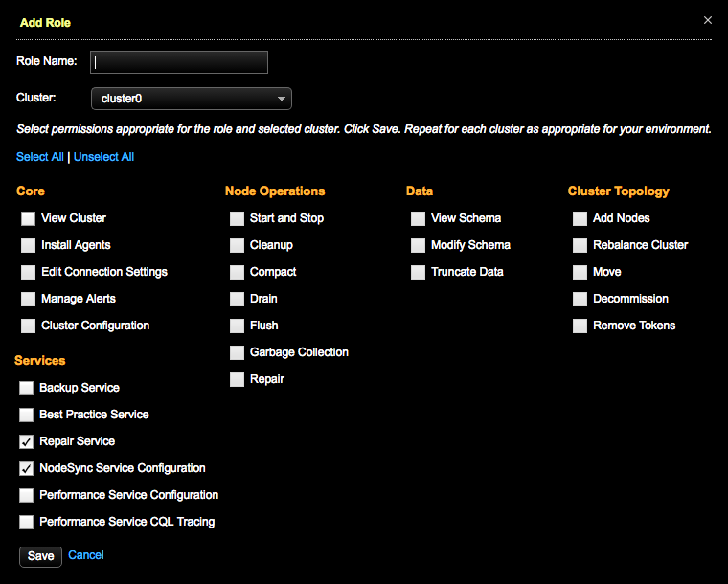Screen dimensions: 728x584
Task: Click the Cancel link
Action: click(86, 555)
